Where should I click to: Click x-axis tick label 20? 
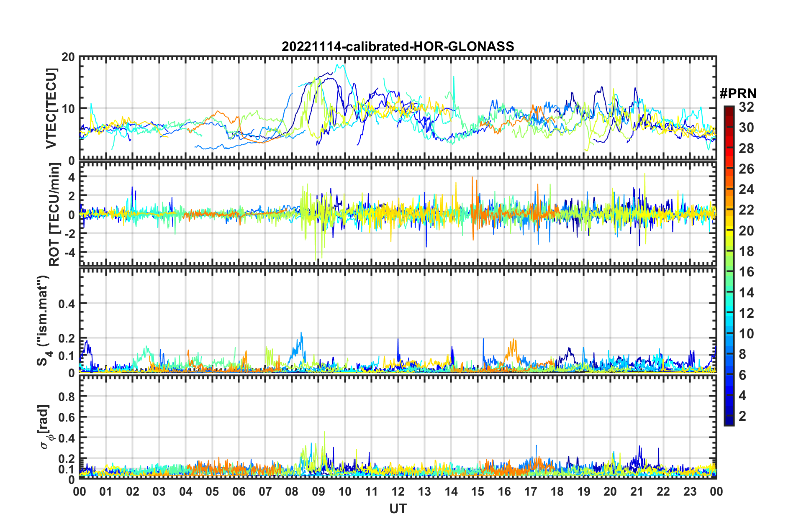click(x=610, y=492)
